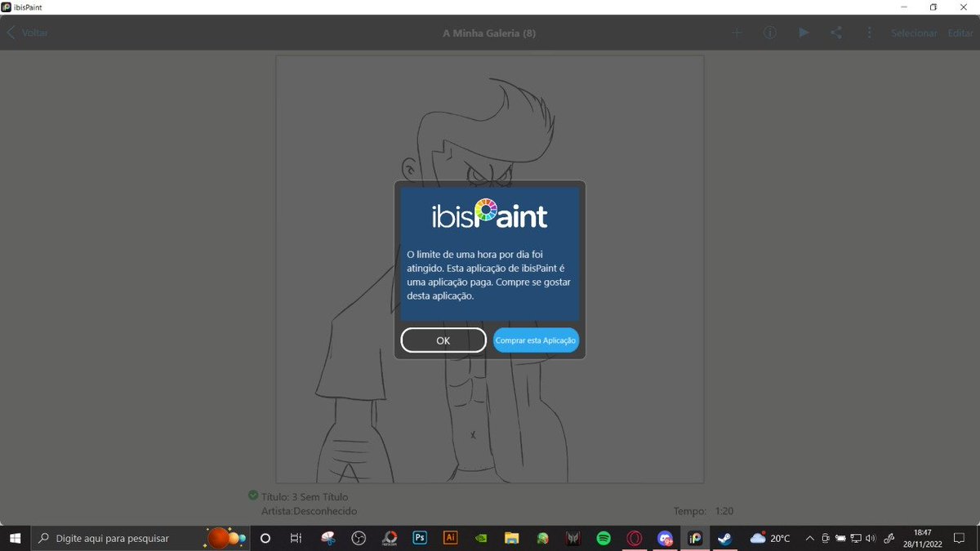Click the green bird taskbar icon
Screen dimensions: 980x551
click(542, 538)
